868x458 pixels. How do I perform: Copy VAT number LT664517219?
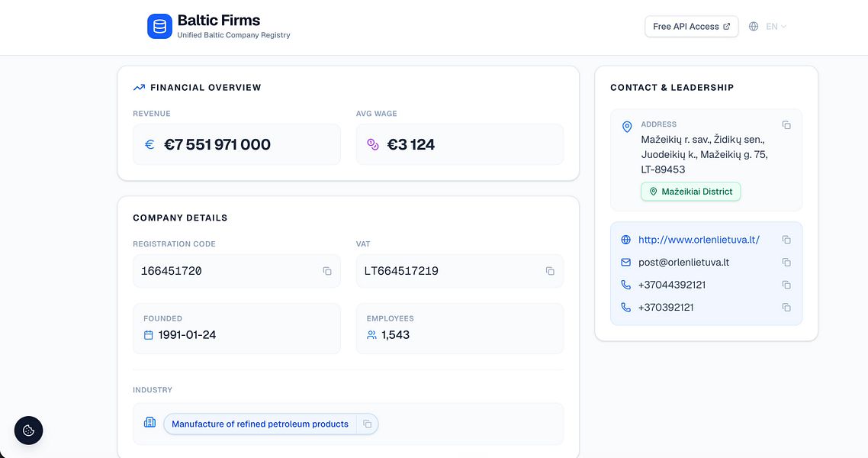point(550,271)
